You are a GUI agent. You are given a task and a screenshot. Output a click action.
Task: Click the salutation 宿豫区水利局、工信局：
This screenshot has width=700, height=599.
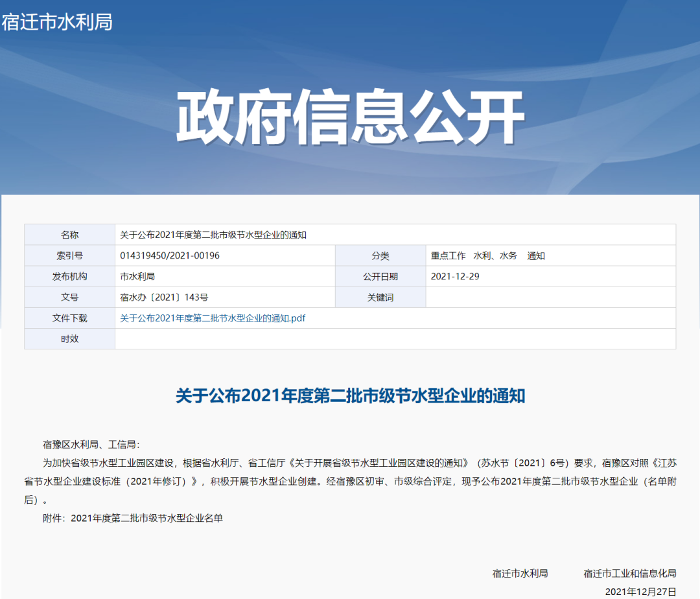point(91,445)
